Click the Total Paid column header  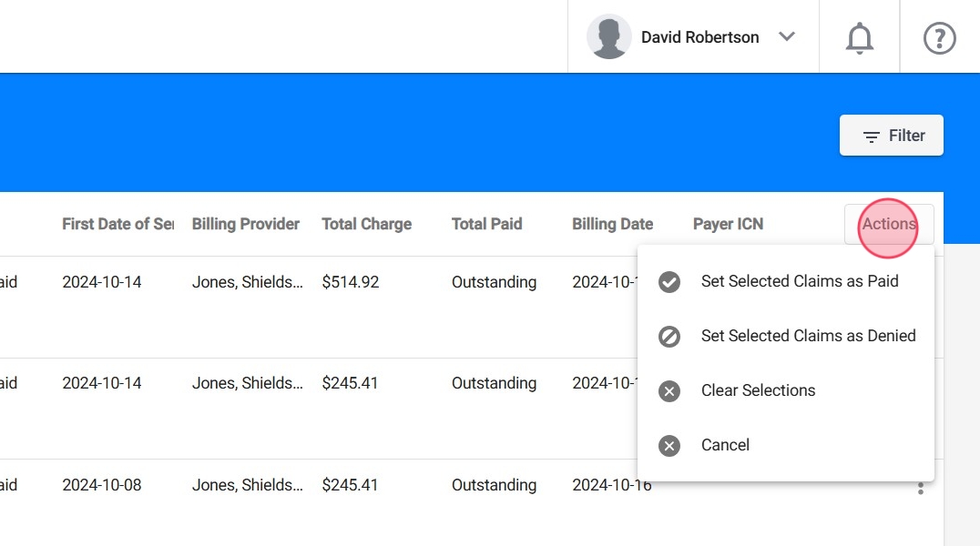(x=486, y=224)
